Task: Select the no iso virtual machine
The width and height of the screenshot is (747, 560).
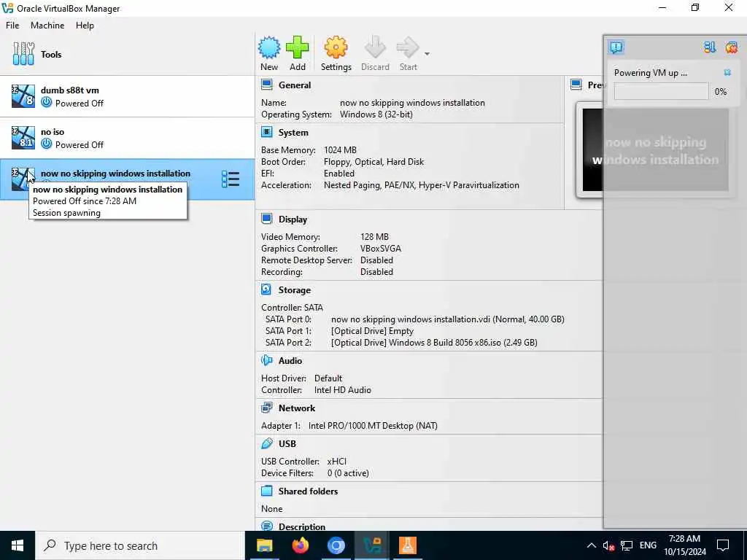Action: tap(127, 138)
